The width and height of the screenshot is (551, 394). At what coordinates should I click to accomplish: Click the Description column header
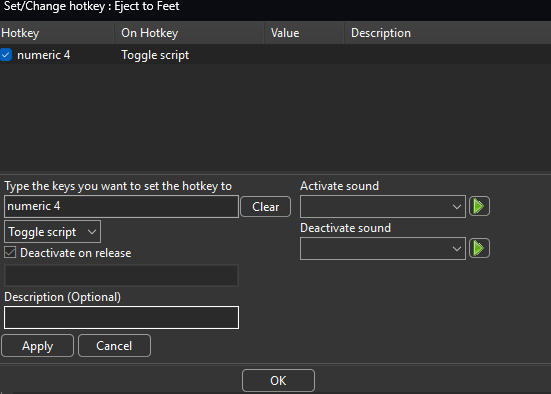[x=447, y=33]
